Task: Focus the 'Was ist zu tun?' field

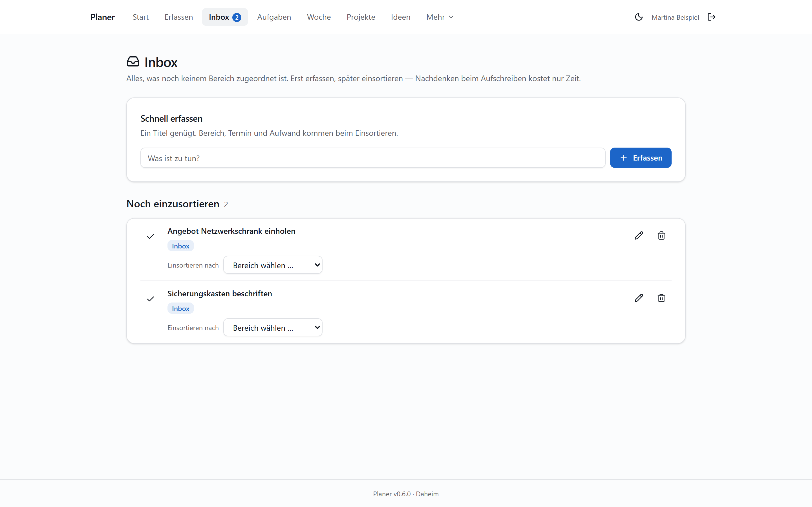Action: pos(372,158)
